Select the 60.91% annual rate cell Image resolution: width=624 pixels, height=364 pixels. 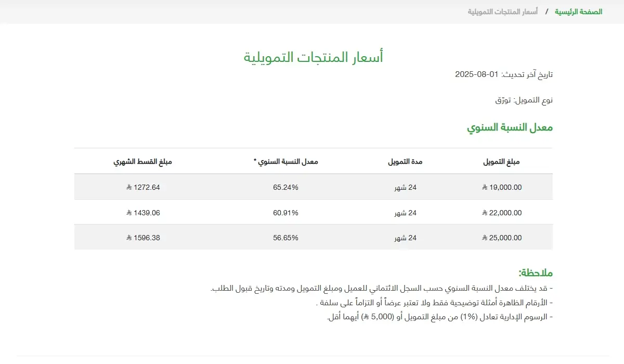[285, 213]
